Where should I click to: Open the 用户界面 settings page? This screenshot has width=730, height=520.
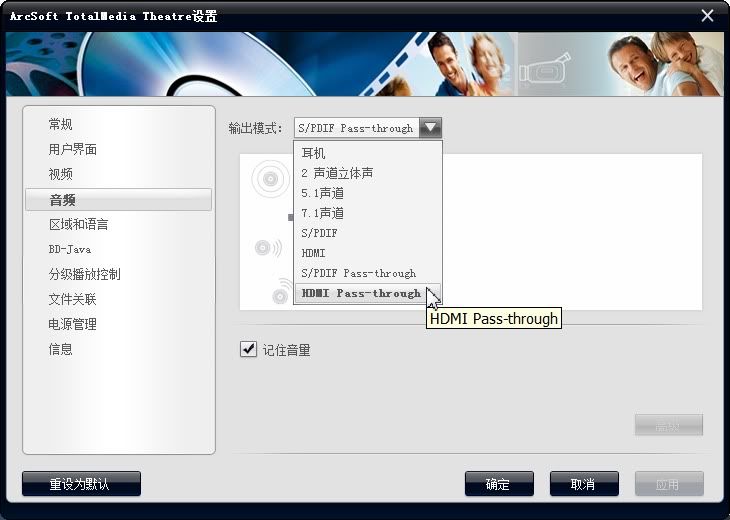click(73, 149)
